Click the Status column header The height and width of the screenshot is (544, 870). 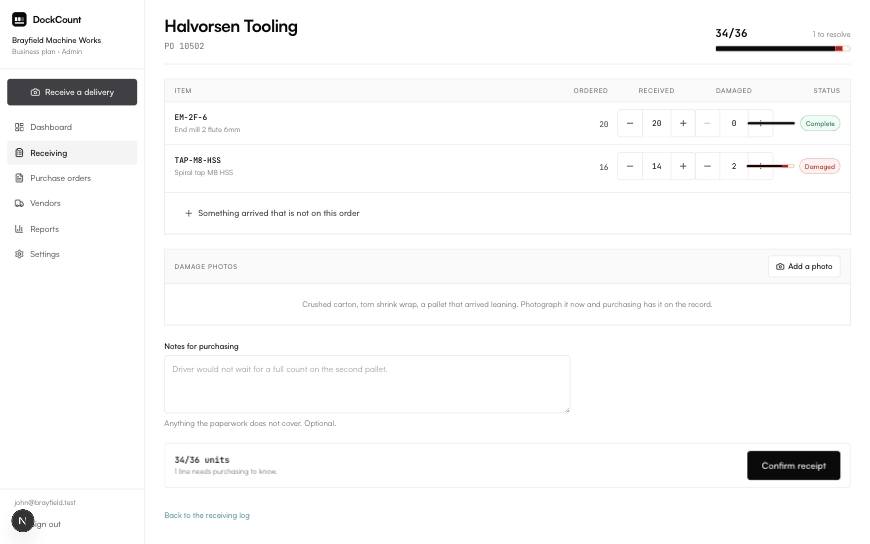[827, 90]
